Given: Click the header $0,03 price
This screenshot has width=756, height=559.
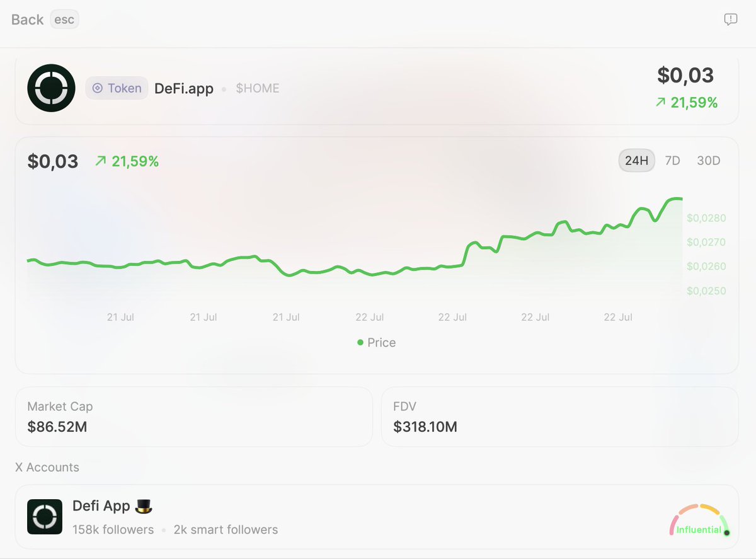Looking at the screenshot, I should pos(685,75).
